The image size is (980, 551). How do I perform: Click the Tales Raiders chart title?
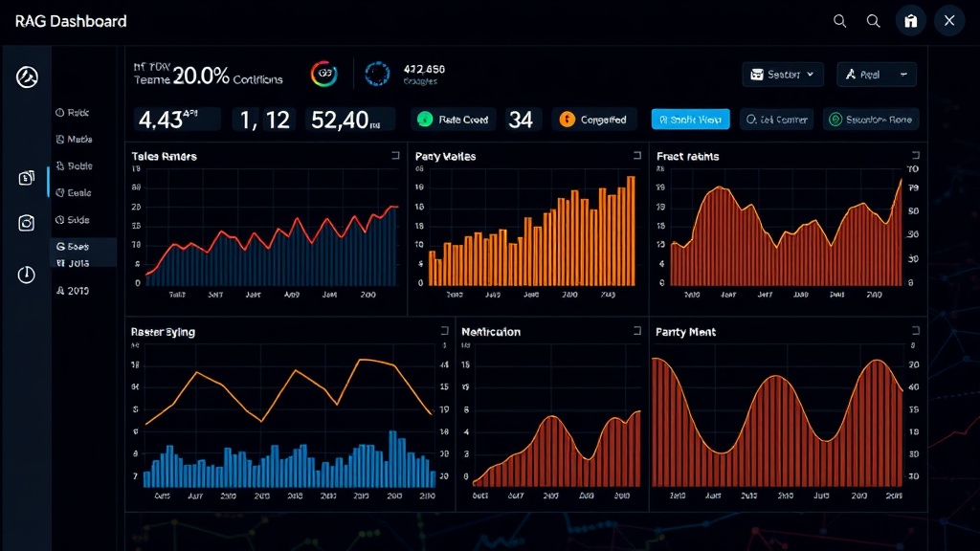pyautogui.click(x=165, y=156)
